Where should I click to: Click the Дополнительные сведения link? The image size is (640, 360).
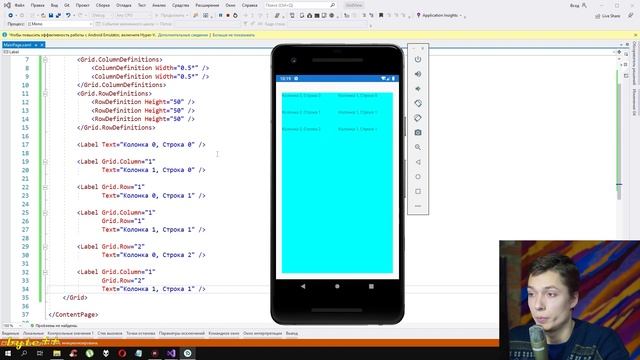183,35
